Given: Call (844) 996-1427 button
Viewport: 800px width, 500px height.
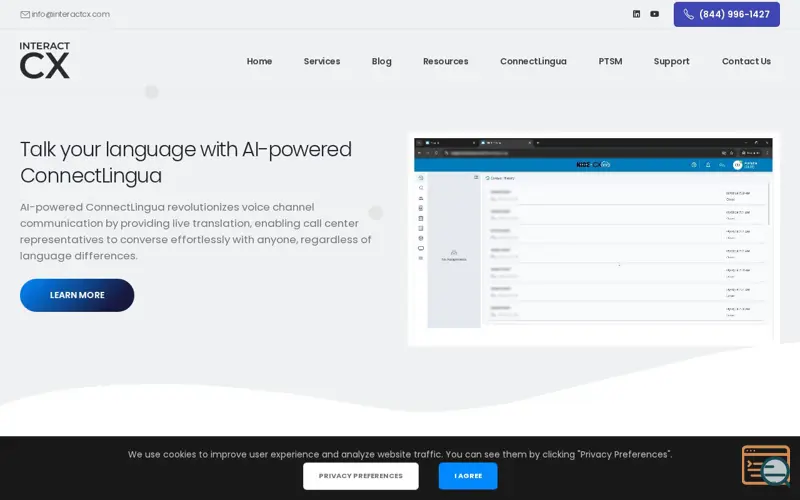Looking at the screenshot, I should [x=727, y=14].
